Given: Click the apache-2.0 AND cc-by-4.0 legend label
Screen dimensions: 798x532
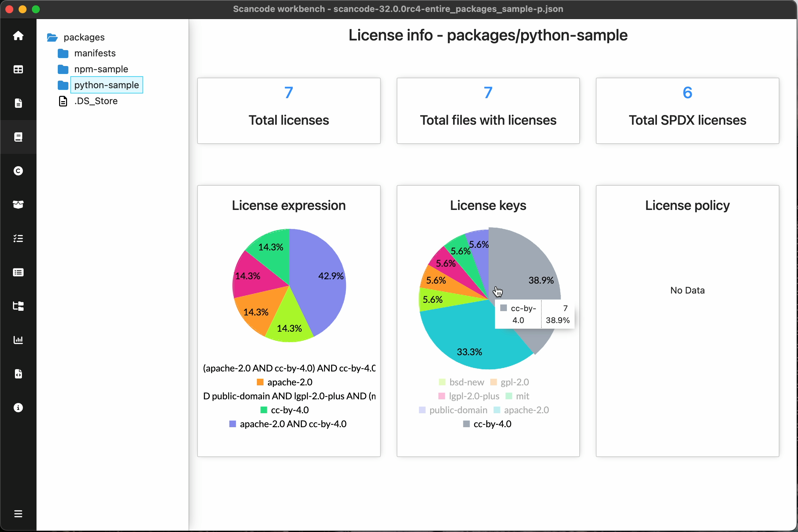Looking at the screenshot, I should click(293, 424).
